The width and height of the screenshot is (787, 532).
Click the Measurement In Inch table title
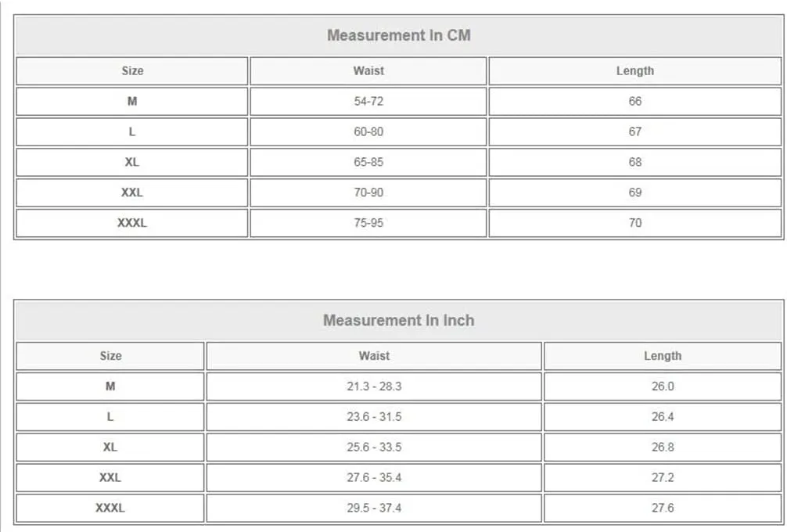tap(398, 320)
